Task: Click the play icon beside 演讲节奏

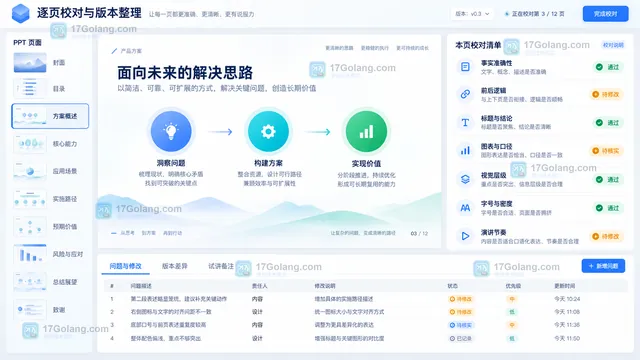Action: 465,236
